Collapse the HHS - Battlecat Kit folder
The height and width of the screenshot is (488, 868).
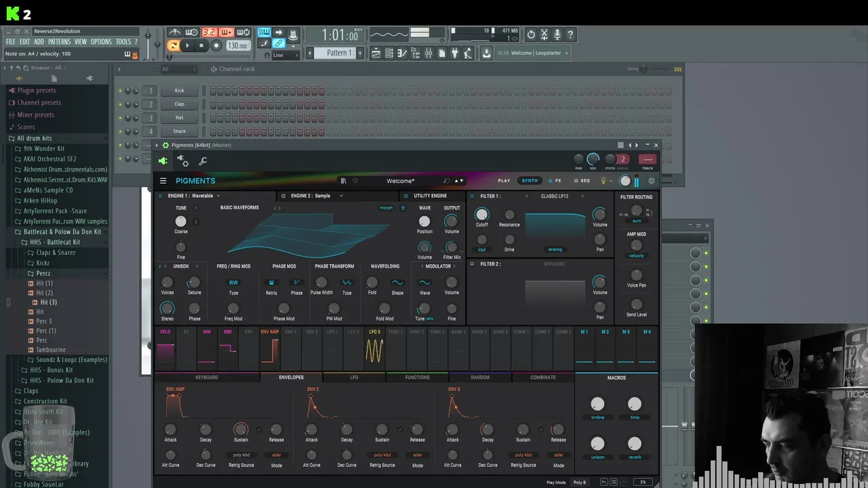(x=55, y=242)
